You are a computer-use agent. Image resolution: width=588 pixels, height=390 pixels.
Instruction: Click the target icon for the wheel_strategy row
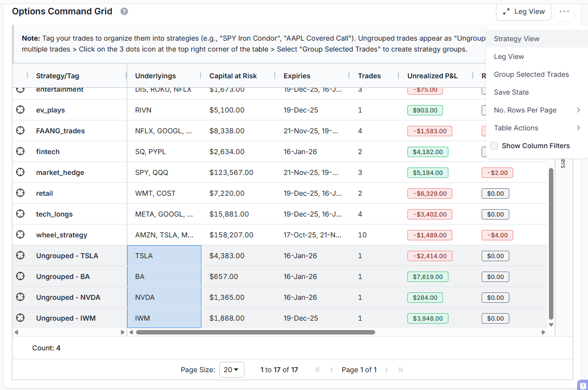pyautogui.click(x=20, y=235)
